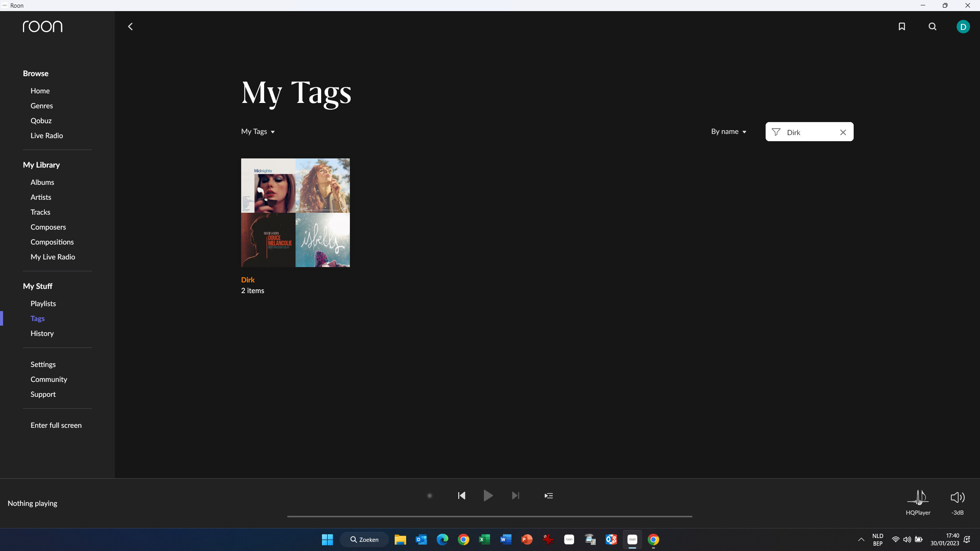Go to Albums in My Library
Viewport: 980px width, 551px height.
[x=42, y=182]
